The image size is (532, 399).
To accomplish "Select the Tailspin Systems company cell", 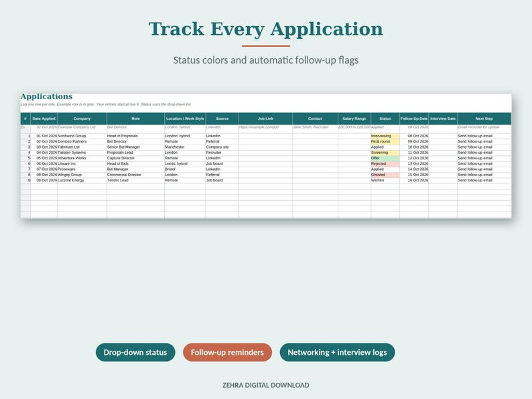I will click(x=82, y=153).
